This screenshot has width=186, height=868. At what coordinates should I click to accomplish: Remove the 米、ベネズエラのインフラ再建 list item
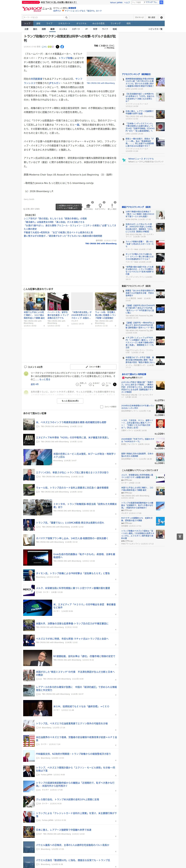(116, 429)
